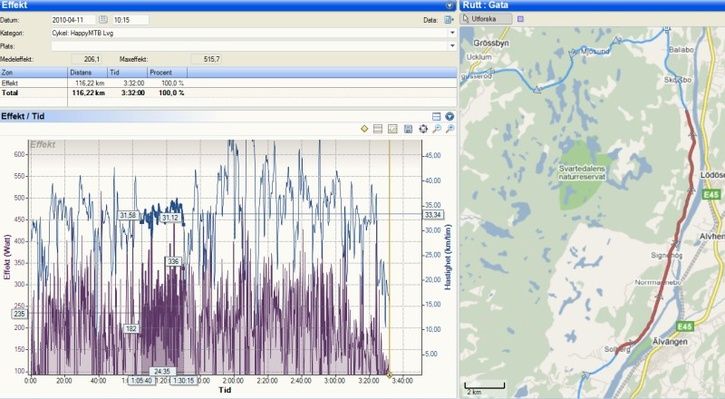
Task: Expand the Kategori dropdown arrow
Action: pos(452,33)
